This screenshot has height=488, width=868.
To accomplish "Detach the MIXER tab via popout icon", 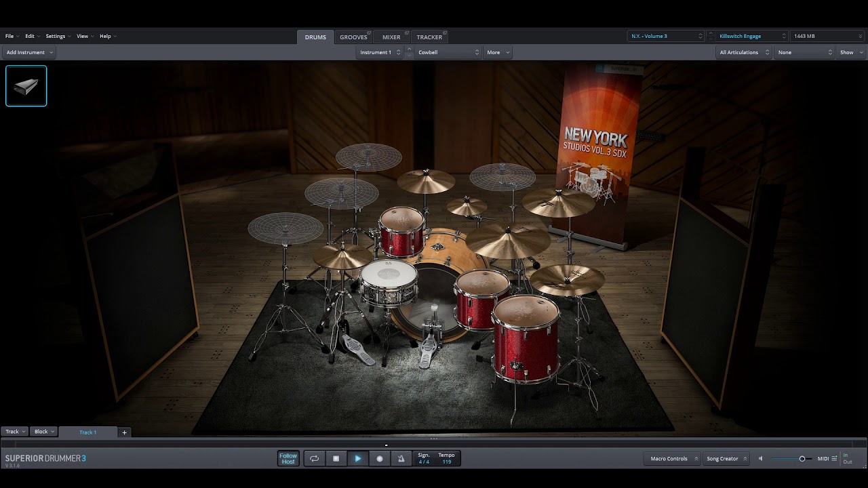I will [406, 34].
